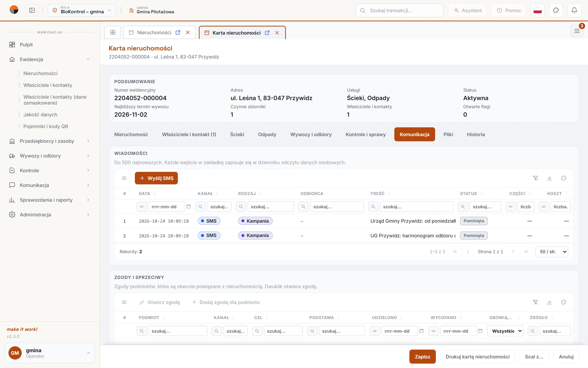This screenshot has width=588, height=368.
Task: Open the chart icon in Zgody toolbar
Action: [549, 302]
